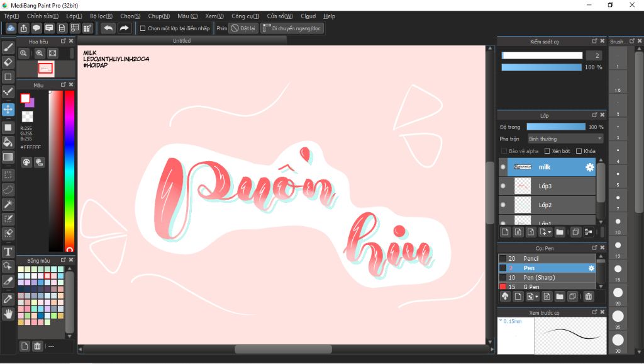Hide the Lớp2 layer
Screen dimensions: 644x364
tap(503, 205)
